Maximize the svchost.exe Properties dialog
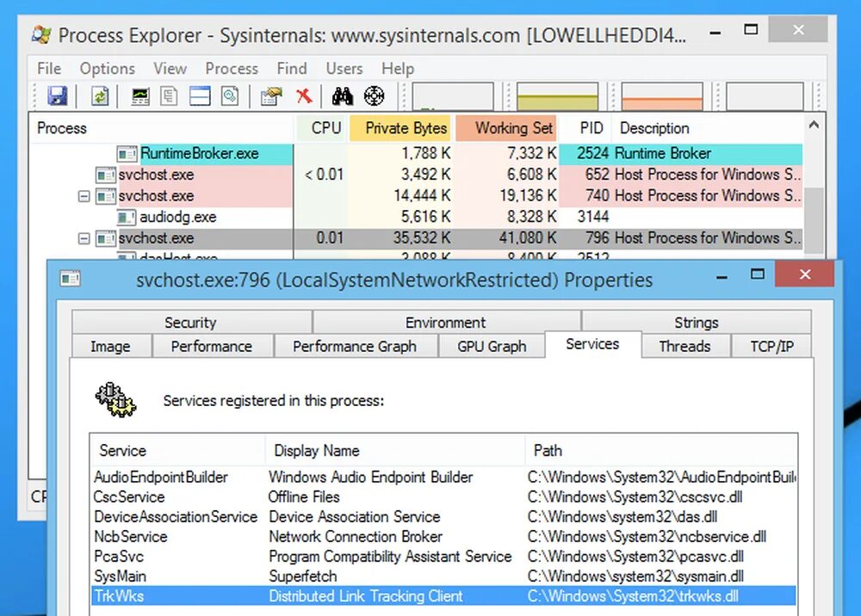 pyautogui.click(x=758, y=274)
